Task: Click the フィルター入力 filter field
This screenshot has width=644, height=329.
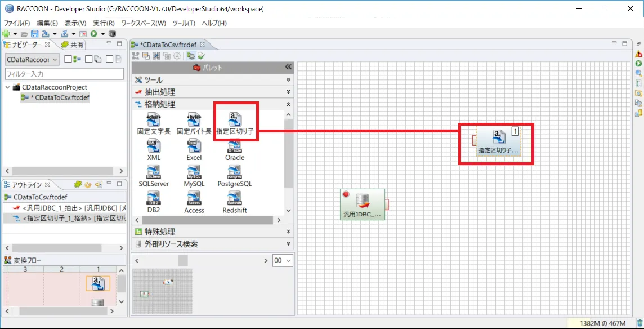Action: (64, 74)
